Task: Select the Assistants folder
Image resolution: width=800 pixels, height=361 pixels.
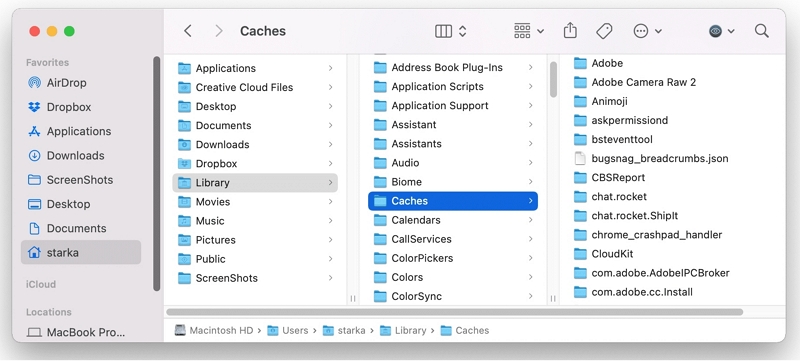Action: pyautogui.click(x=453, y=144)
